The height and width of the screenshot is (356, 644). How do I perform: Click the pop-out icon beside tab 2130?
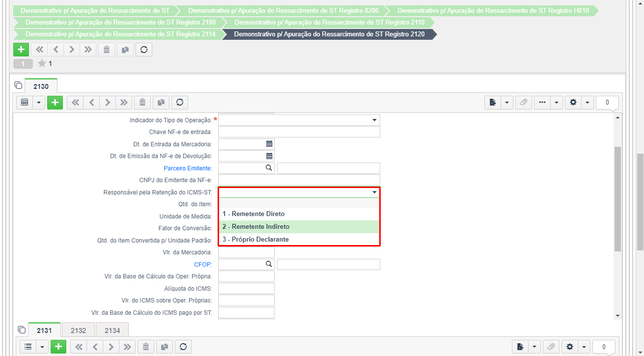click(19, 85)
